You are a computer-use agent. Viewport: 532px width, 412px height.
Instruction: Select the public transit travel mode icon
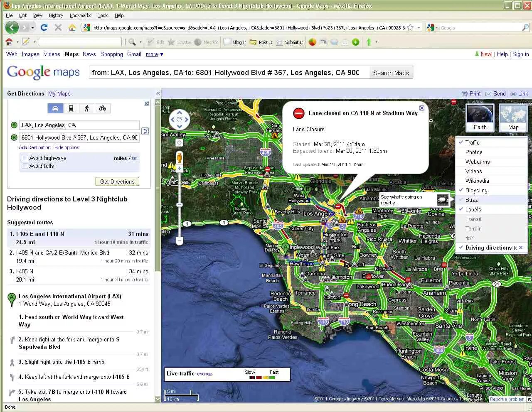click(71, 108)
